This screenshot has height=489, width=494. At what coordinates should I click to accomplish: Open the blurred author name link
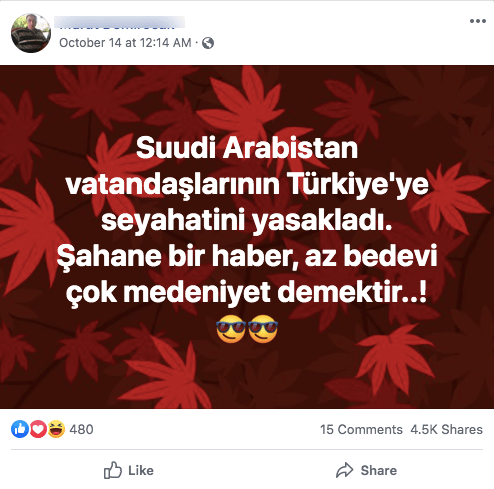tap(119, 22)
